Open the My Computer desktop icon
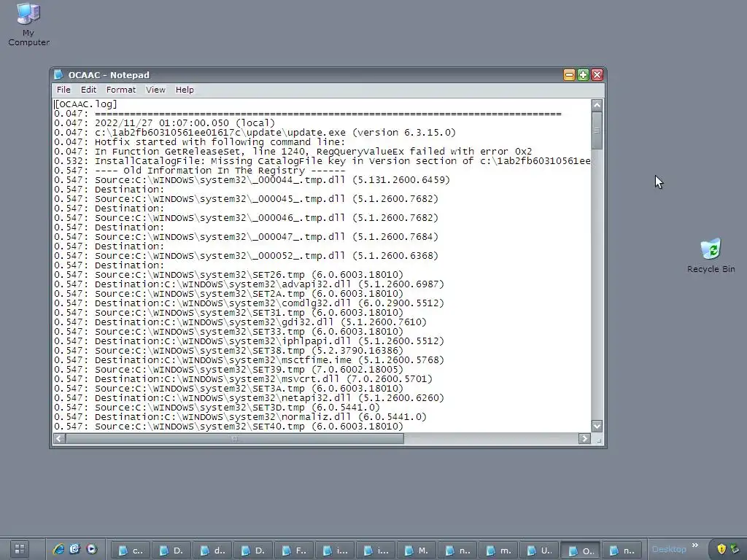The width and height of the screenshot is (747, 560). coord(28,25)
